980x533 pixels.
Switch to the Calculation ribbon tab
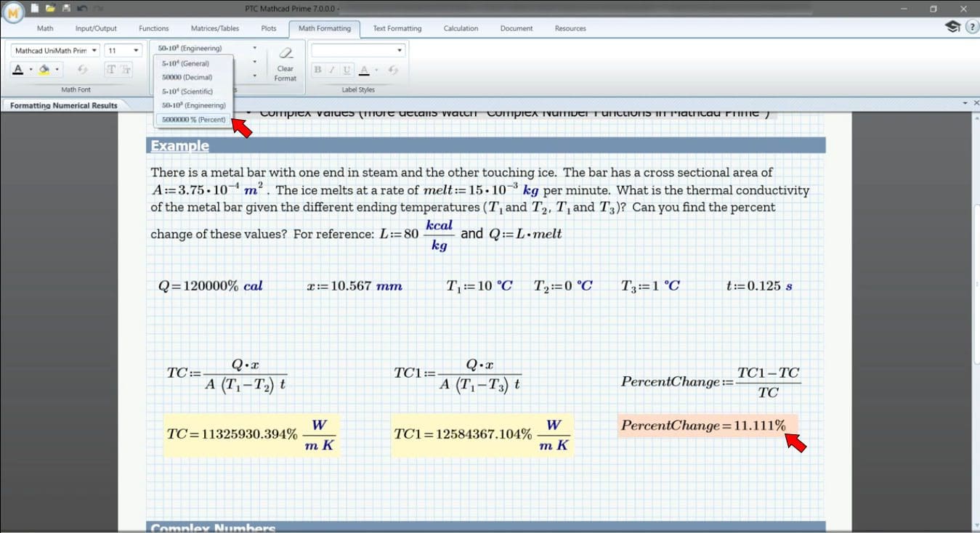click(x=461, y=28)
